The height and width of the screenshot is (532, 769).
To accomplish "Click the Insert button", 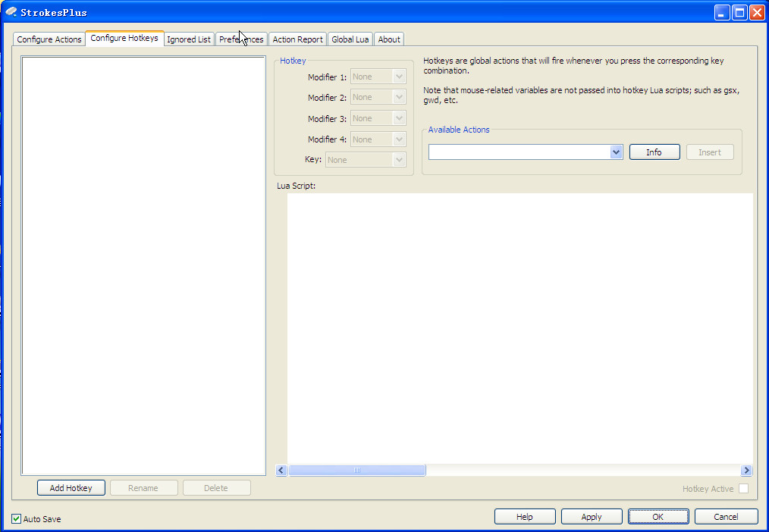I will tap(710, 152).
